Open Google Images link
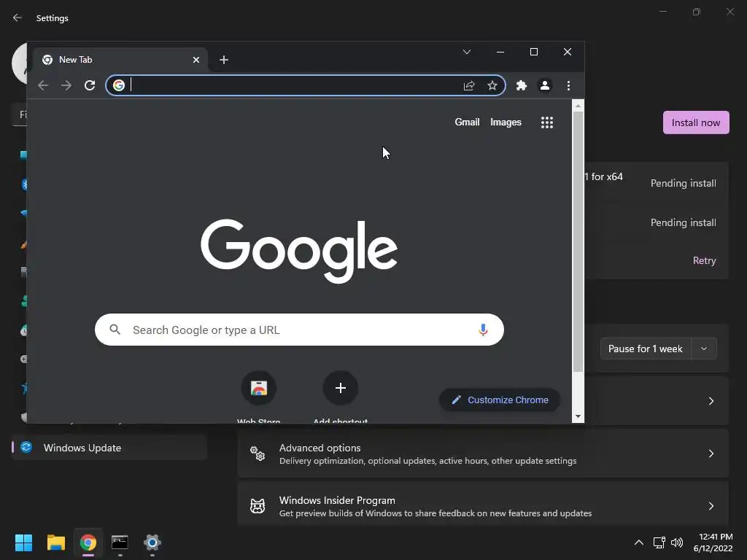 (x=506, y=122)
